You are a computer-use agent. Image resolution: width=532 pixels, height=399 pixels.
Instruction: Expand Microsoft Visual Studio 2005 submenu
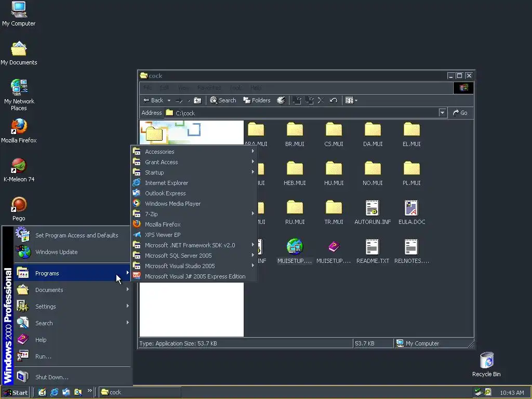point(194,266)
